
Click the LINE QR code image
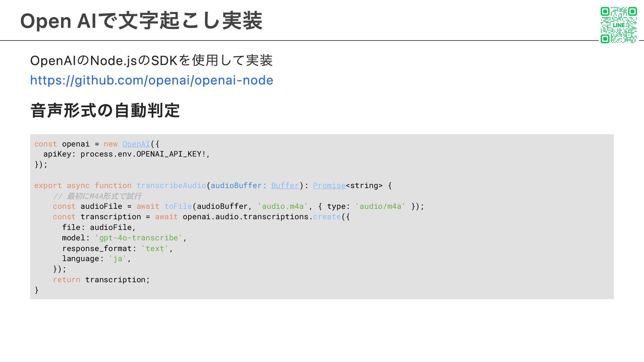tap(619, 25)
